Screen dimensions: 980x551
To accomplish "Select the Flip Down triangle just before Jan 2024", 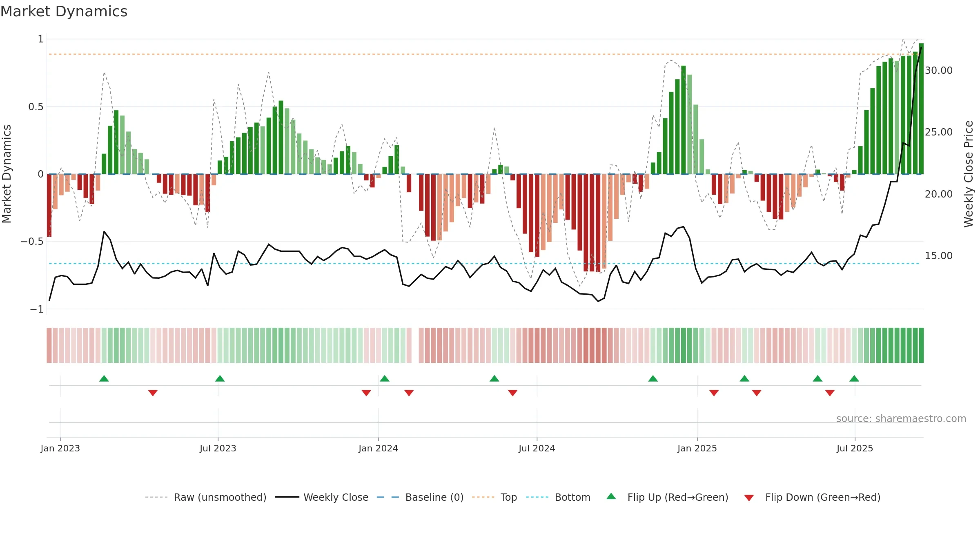I will click(x=366, y=393).
